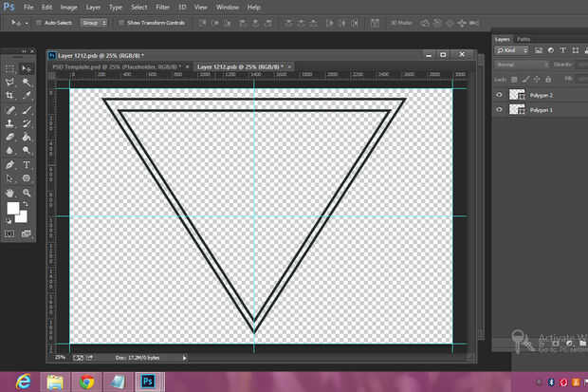Viewport: 588px width, 392px height.
Task: Open the Group auto-select dropdown
Action: 94,23
